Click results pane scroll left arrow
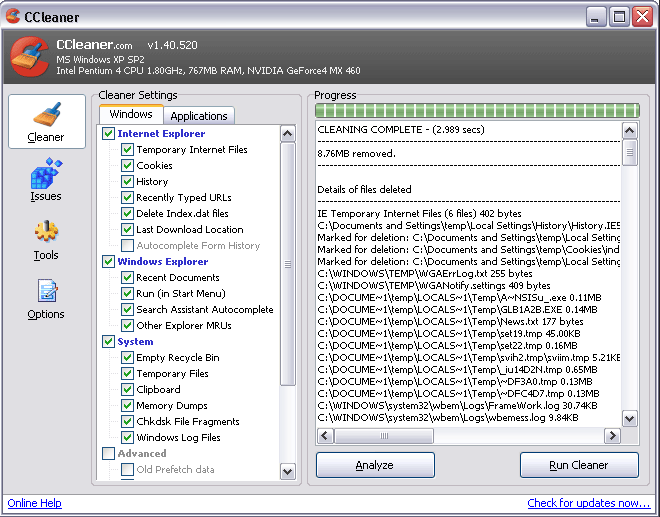The height and width of the screenshot is (517, 660). (325, 436)
